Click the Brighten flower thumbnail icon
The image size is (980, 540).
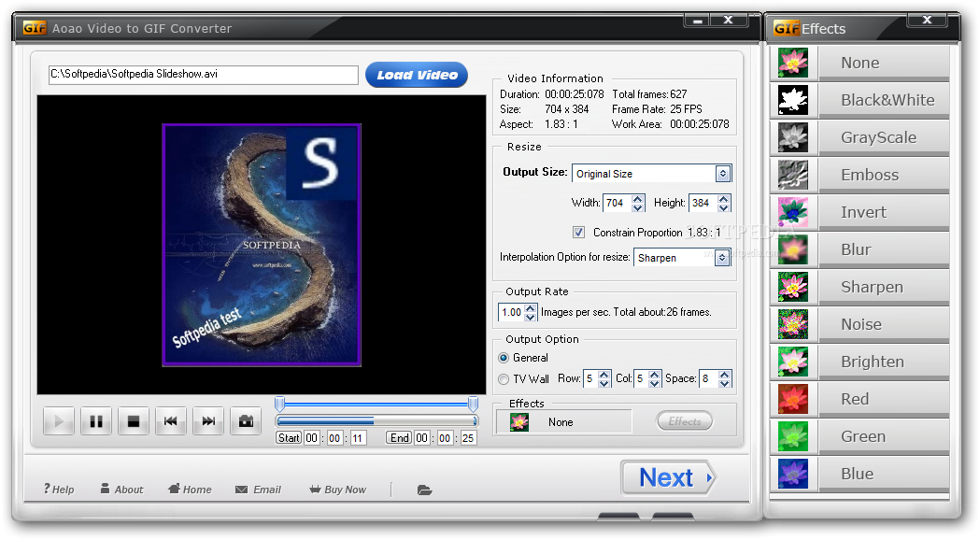pyautogui.click(x=793, y=362)
